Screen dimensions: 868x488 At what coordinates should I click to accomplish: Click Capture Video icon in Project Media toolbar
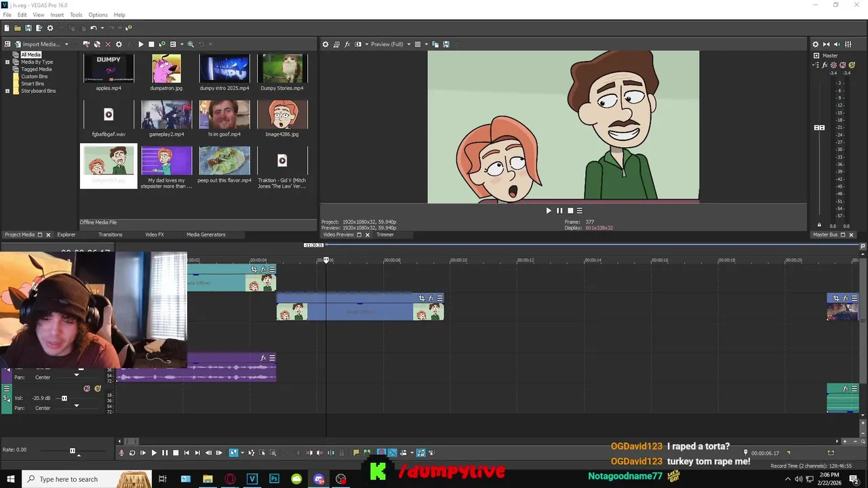click(86, 44)
